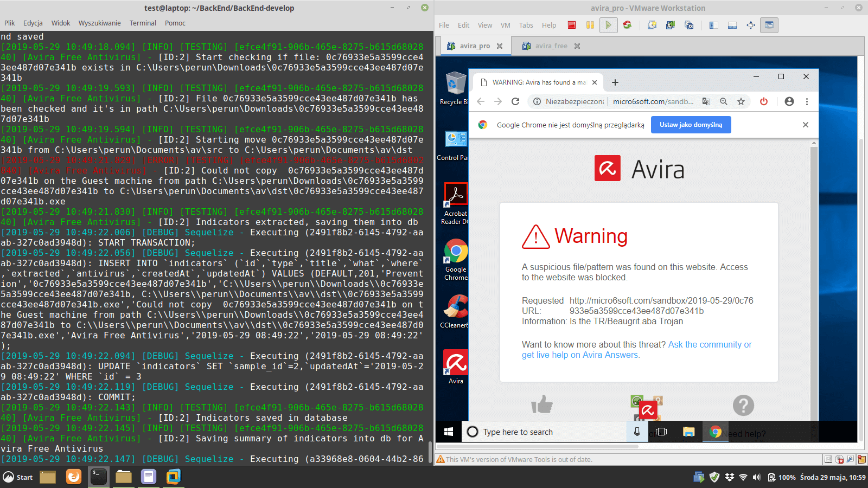Open the snapshot manager icon in VMware

(689, 25)
